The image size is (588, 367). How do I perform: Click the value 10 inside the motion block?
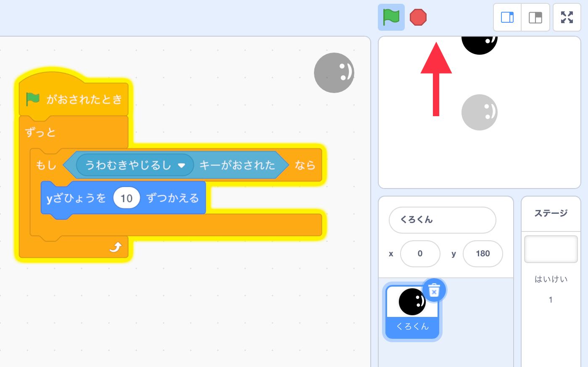click(126, 198)
